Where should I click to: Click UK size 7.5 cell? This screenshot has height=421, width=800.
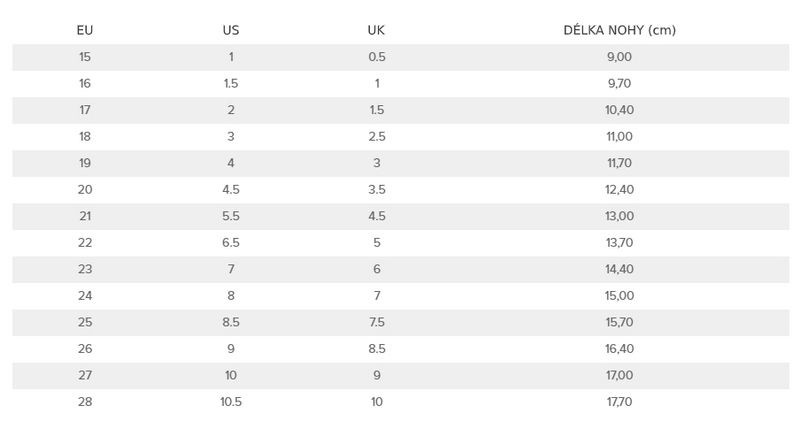(x=377, y=322)
